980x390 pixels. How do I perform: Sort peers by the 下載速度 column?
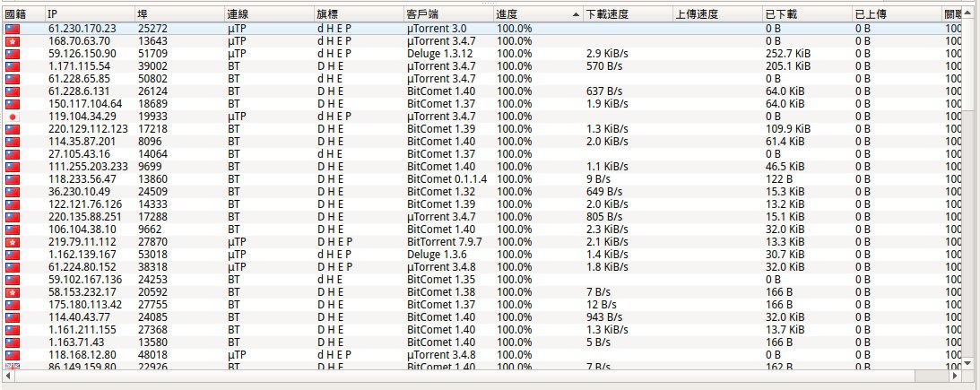[626, 15]
